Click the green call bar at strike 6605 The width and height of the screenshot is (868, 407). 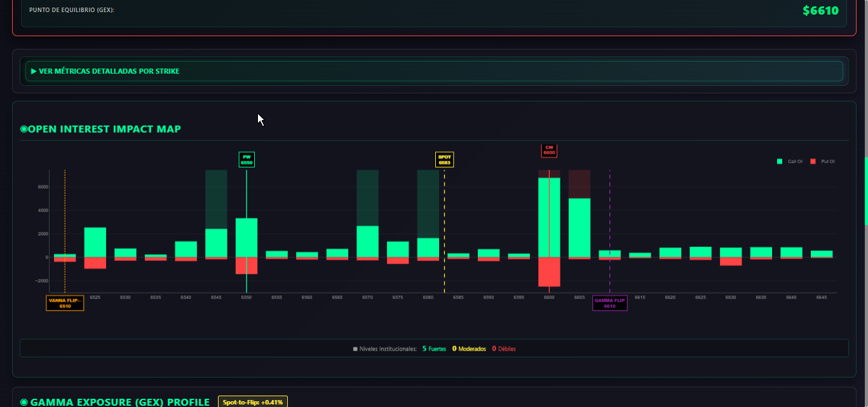pyautogui.click(x=580, y=227)
